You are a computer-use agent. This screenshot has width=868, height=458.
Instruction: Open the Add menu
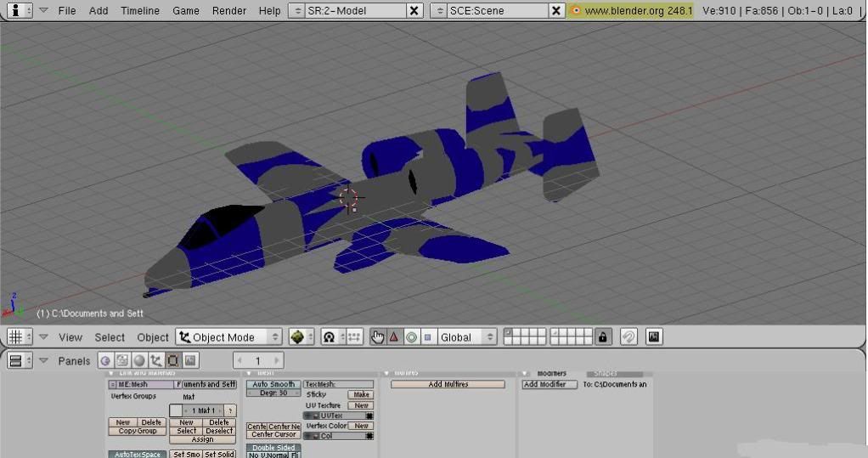click(x=99, y=10)
